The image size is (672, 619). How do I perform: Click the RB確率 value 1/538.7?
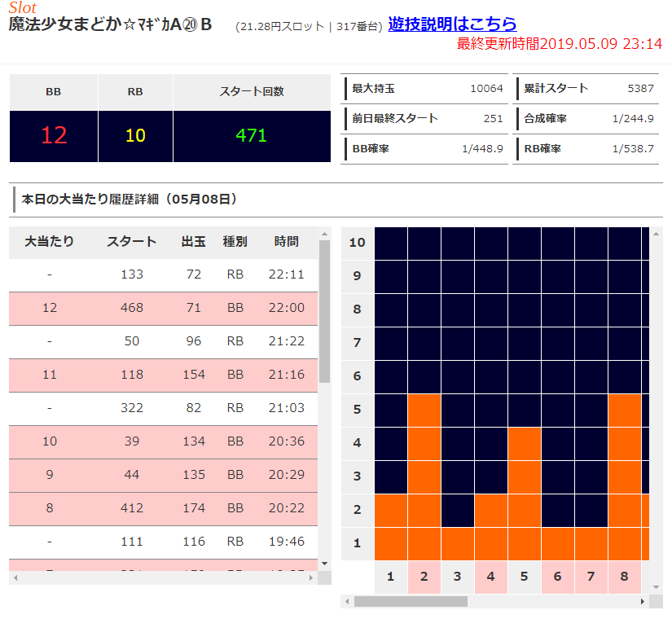click(x=633, y=148)
